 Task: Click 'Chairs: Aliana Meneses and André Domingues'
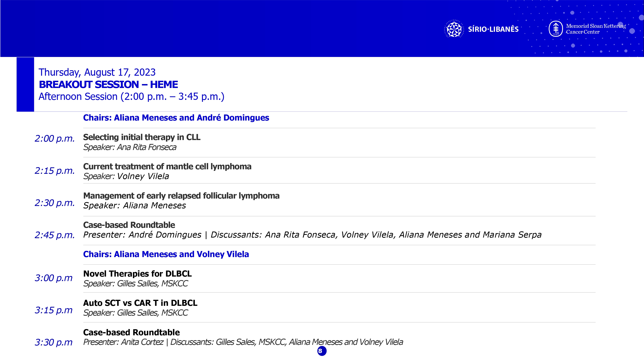pos(176,118)
